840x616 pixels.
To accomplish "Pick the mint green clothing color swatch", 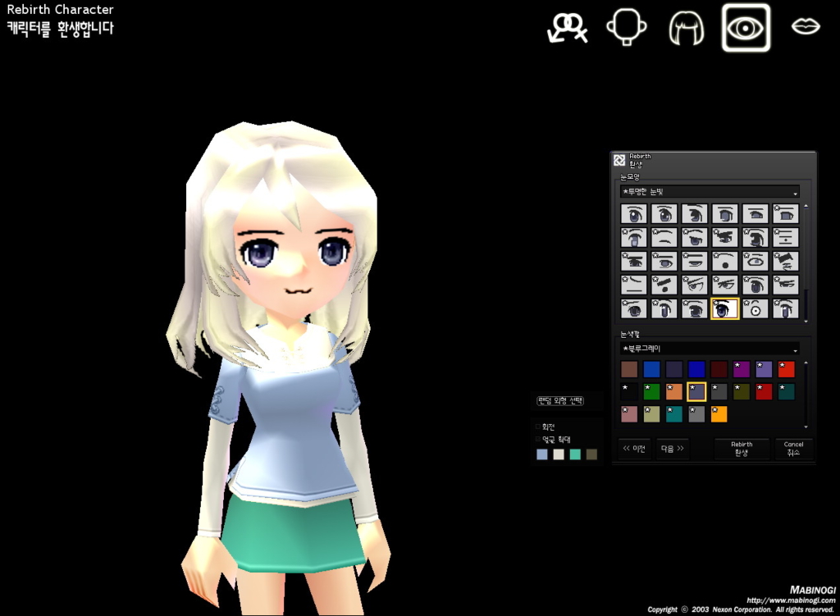I will (x=575, y=454).
